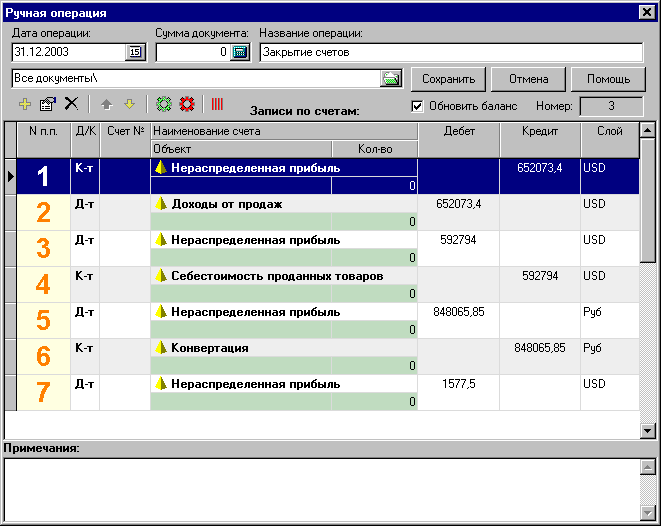Click Наименование счета column header
The width and height of the screenshot is (661, 526).
[284, 131]
